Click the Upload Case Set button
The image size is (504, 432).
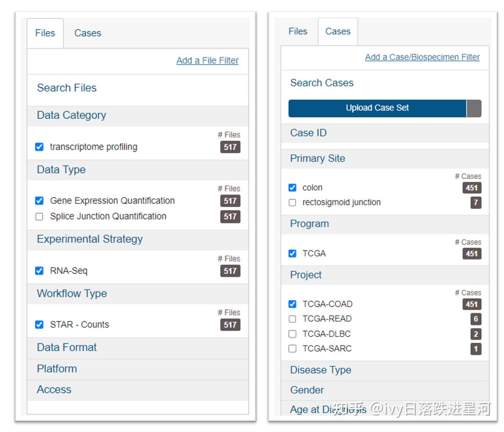(377, 108)
